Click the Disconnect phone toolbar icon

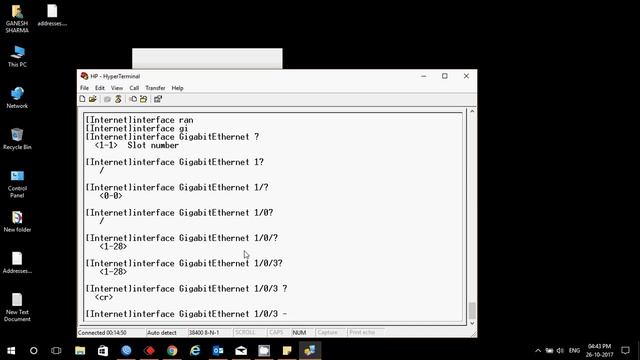(x=118, y=99)
